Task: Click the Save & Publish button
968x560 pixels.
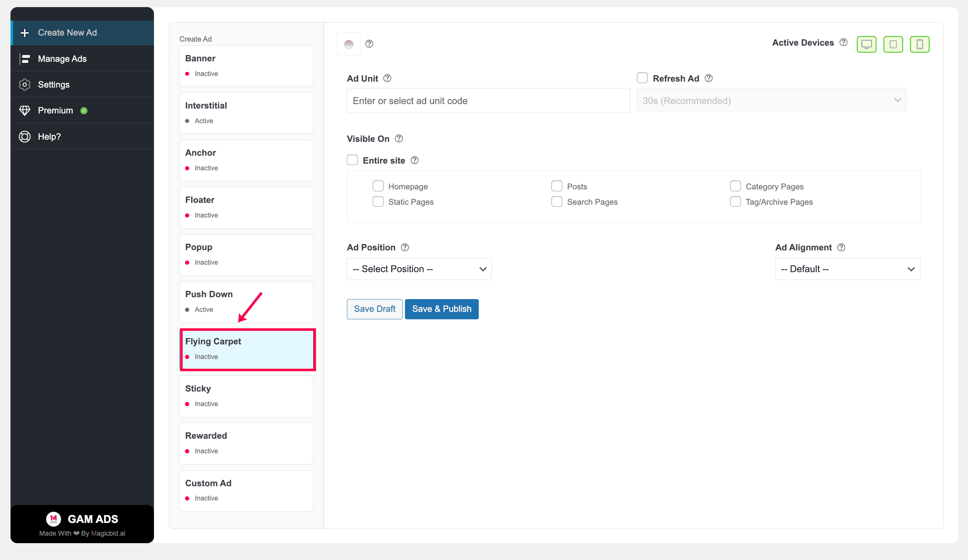Action: 442,309
